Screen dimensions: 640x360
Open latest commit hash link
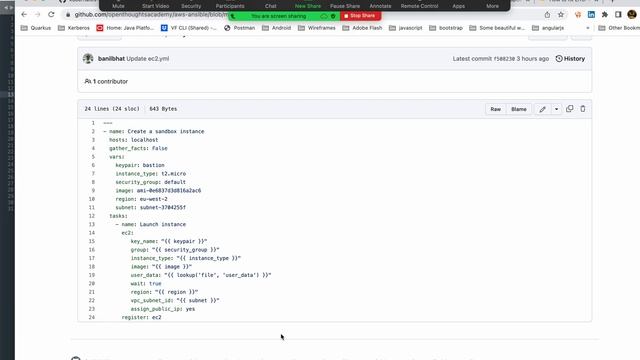(504, 59)
